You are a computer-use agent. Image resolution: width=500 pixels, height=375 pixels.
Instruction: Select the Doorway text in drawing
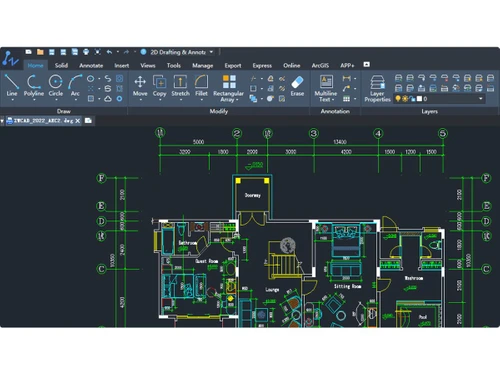253,195
